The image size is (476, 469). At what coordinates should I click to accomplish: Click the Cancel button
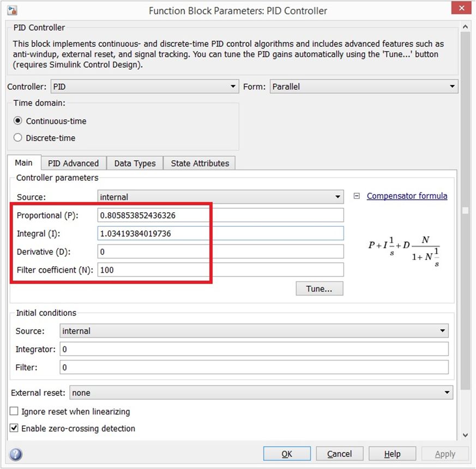point(339,454)
